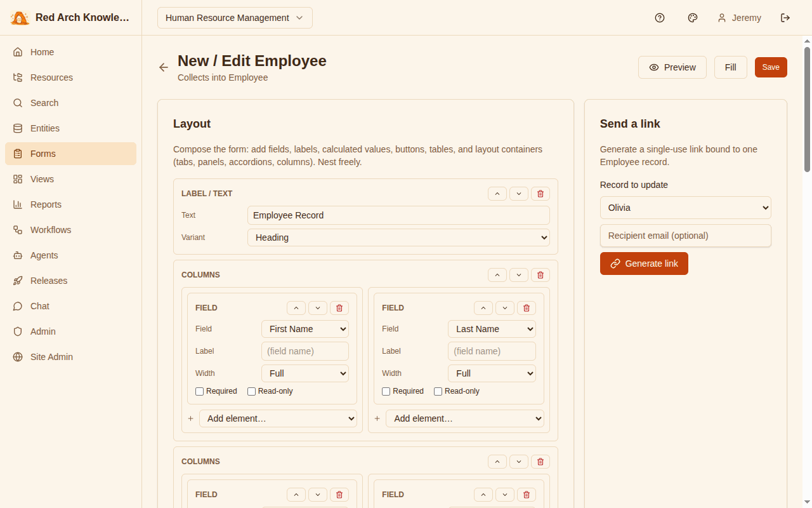The height and width of the screenshot is (508, 812).
Task: Click the plus icon under Last Name field
Action: pos(377,418)
